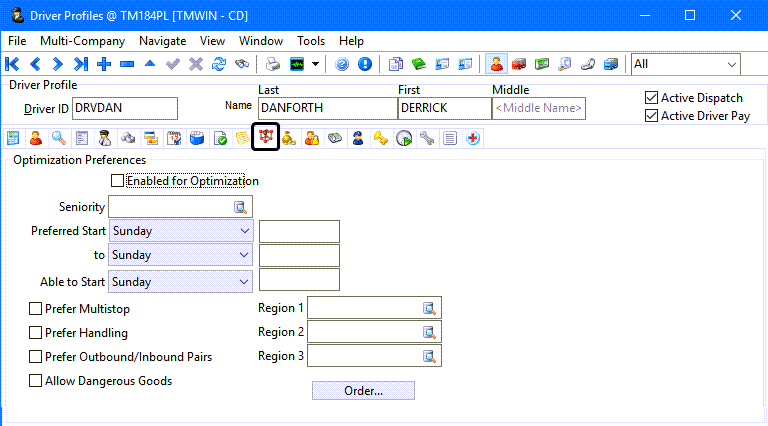Open the Navigate menu
This screenshot has height=426, width=768.
[x=162, y=41]
